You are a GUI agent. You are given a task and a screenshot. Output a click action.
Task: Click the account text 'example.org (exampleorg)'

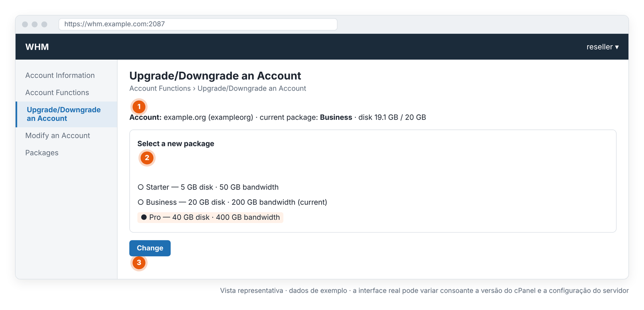click(208, 117)
